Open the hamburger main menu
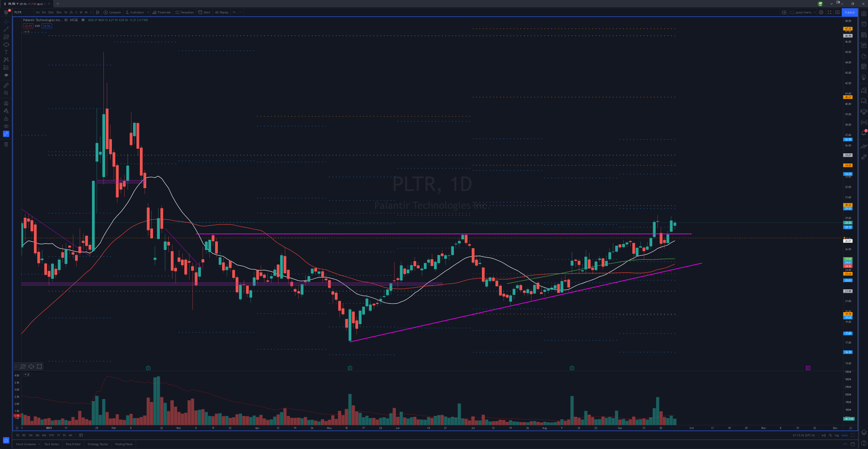Image resolution: width=868 pixels, height=449 pixels. [6, 12]
